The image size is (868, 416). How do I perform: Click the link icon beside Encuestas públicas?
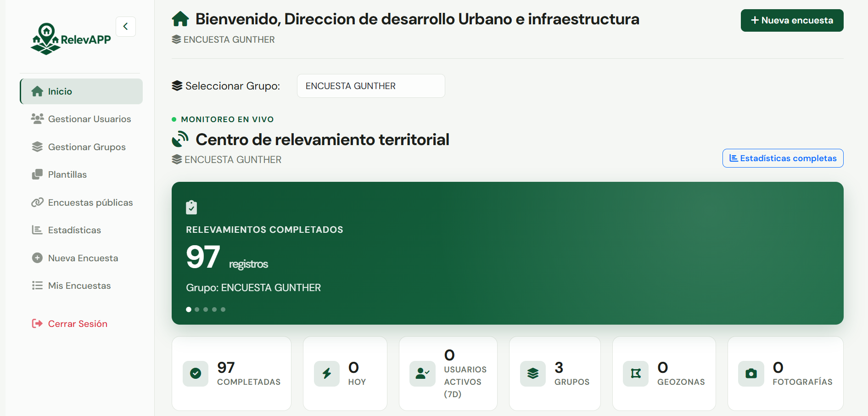pyautogui.click(x=37, y=202)
